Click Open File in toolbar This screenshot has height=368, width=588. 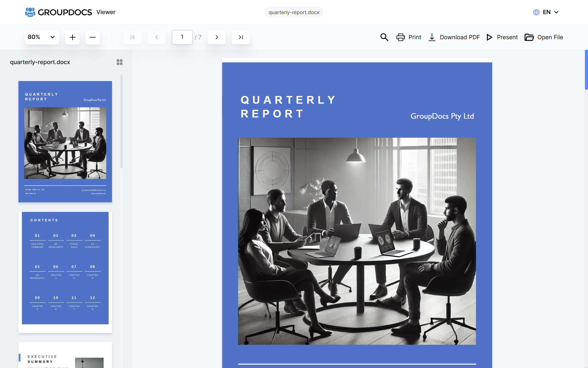544,37
